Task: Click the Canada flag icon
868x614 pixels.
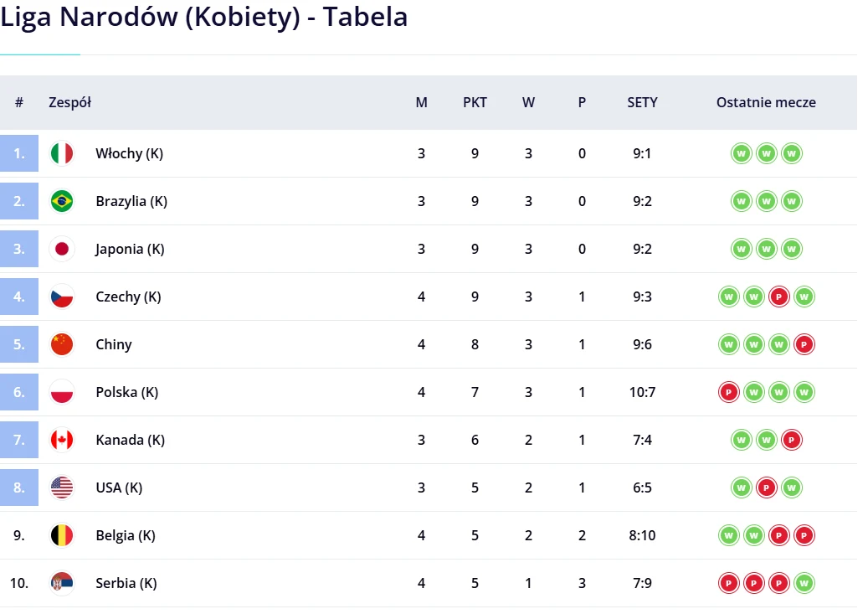Action: pos(62,440)
